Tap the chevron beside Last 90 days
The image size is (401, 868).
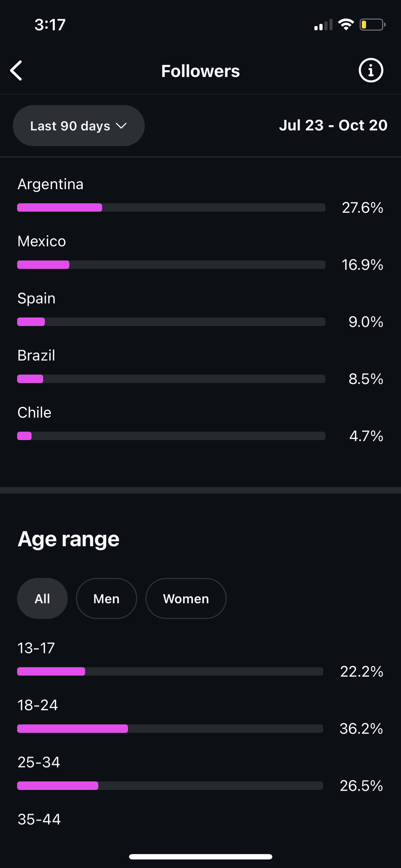pos(121,126)
